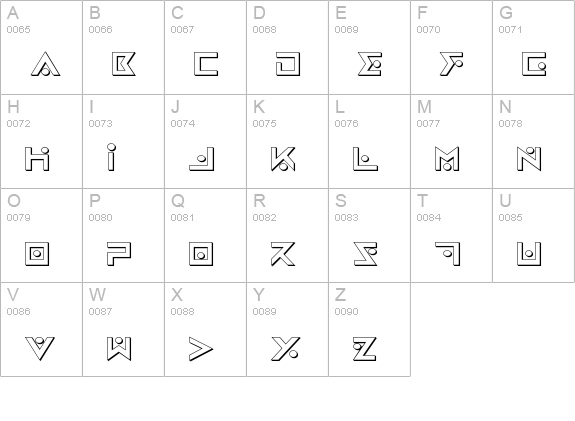This screenshot has height=421, width=575.
Task: Choose the E glyph shaped like sigma
Action: (370, 64)
